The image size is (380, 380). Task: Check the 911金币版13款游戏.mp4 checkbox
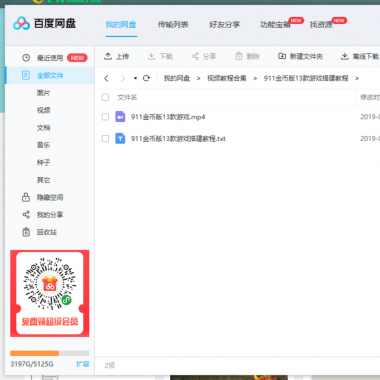click(105, 117)
